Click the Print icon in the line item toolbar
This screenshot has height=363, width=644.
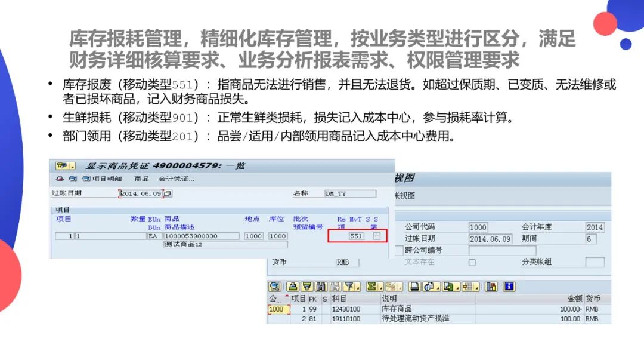[x=414, y=287]
